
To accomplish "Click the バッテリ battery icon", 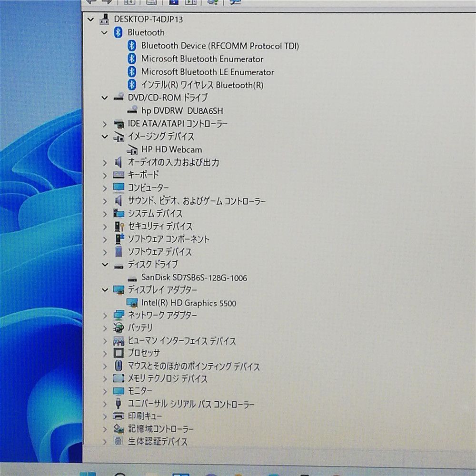I will (119, 327).
